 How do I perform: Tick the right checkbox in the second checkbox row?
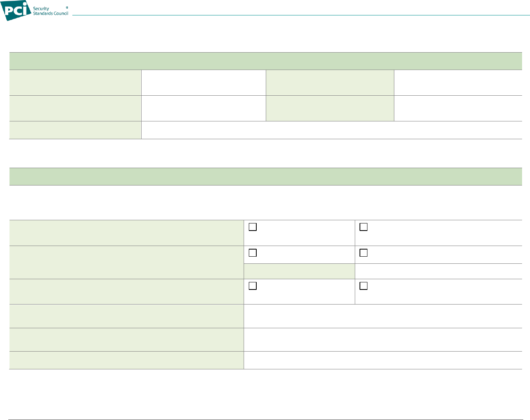click(363, 253)
